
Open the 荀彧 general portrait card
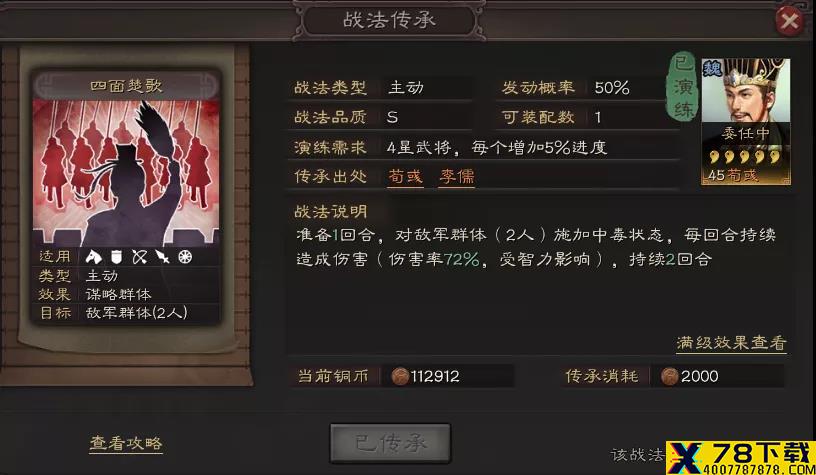point(746,121)
